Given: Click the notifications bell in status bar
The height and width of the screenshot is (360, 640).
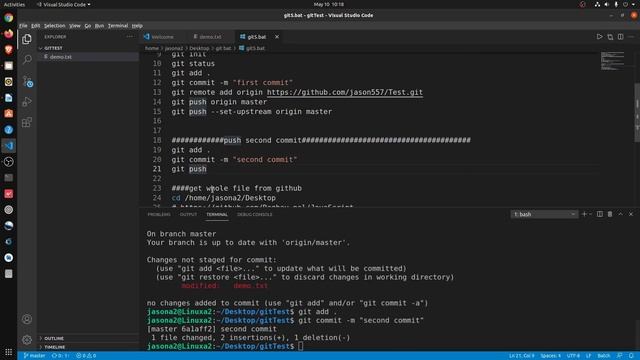Looking at the screenshot, I should coord(631,356).
